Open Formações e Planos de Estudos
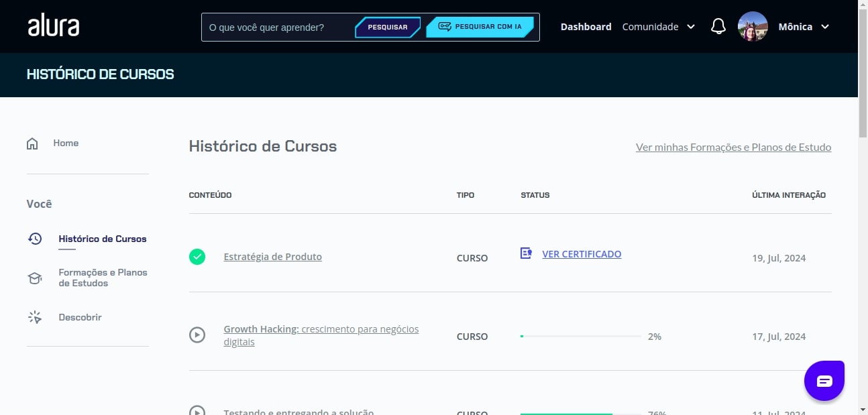Screen dimensions: 868x415 [x=103, y=278]
